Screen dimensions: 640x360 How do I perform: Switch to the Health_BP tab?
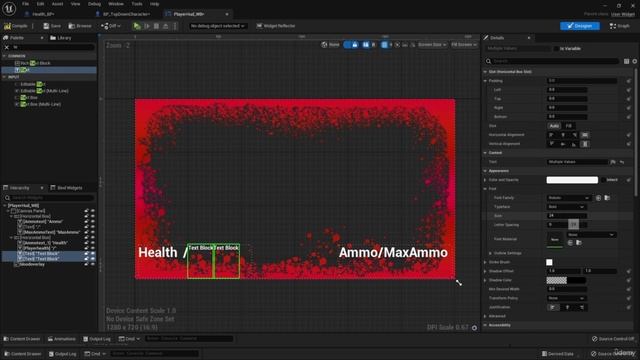click(x=43, y=14)
